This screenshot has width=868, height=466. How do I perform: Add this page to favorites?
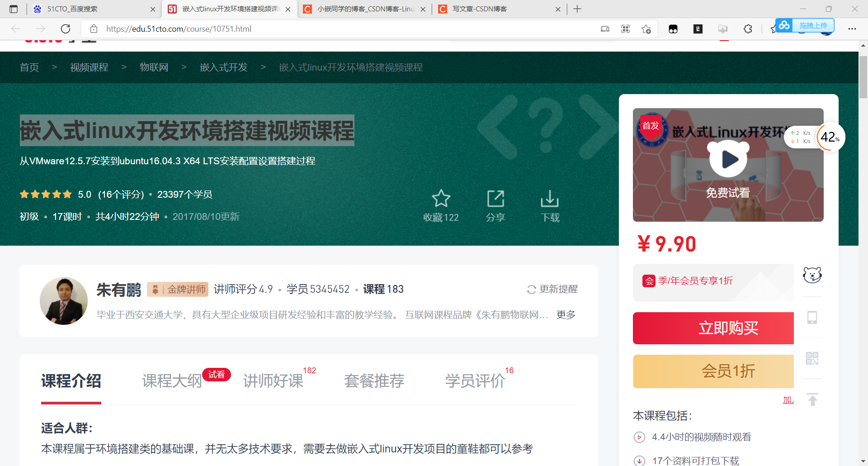point(646,29)
